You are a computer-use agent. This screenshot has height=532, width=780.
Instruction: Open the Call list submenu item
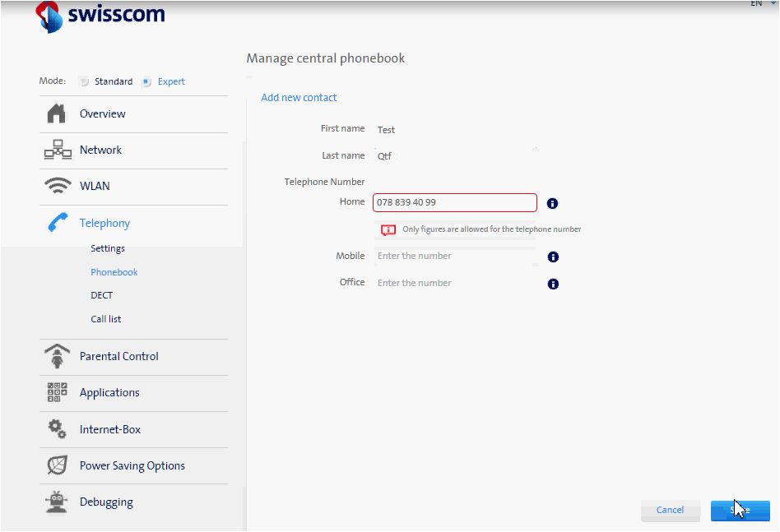point(106,319)
